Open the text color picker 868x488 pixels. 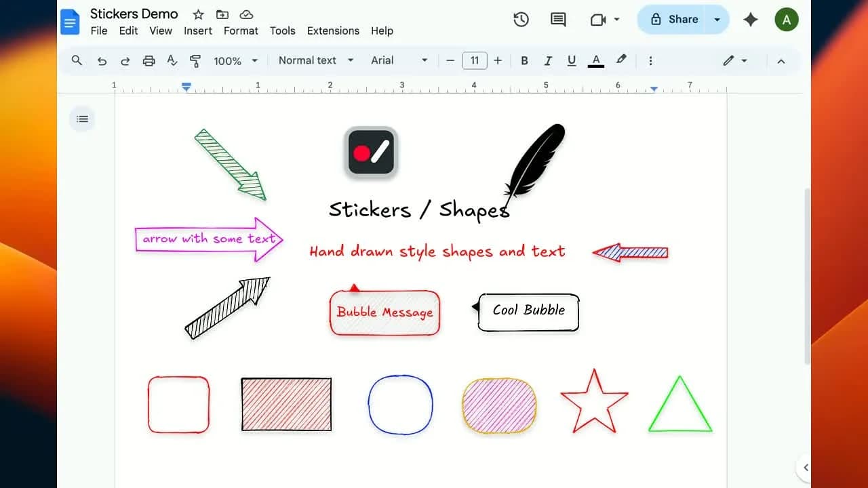pyautogui.click(x=596, y=61)
